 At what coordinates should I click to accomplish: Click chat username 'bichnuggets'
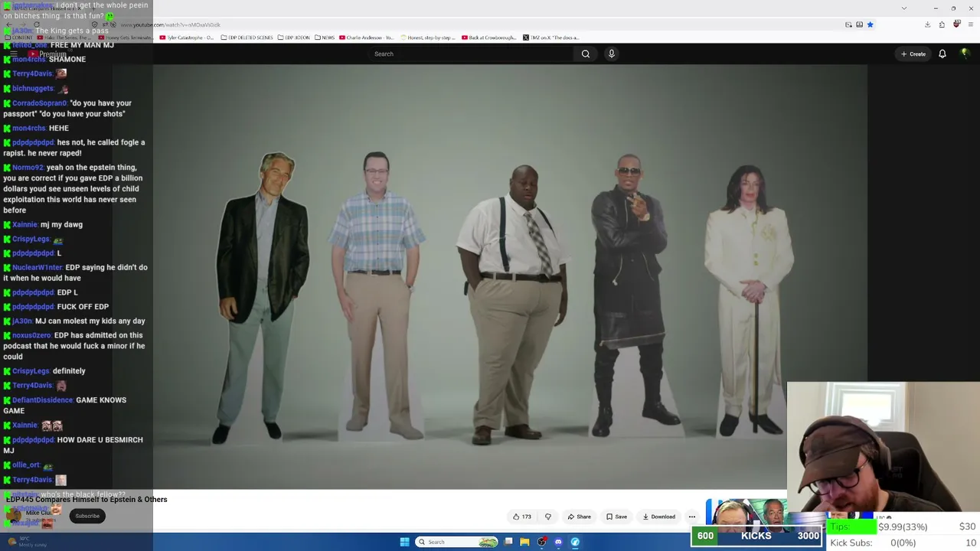(33, 89)
